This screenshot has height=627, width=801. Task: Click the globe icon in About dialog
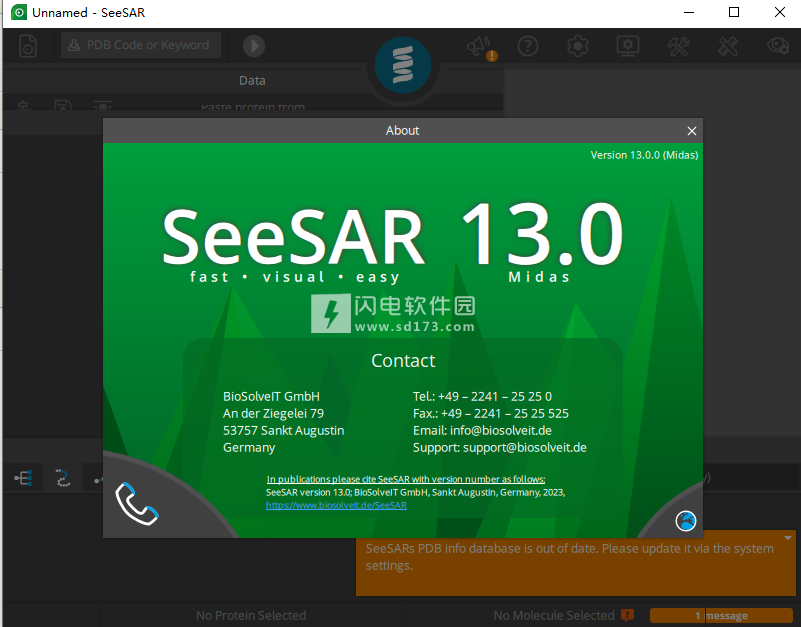686,521
